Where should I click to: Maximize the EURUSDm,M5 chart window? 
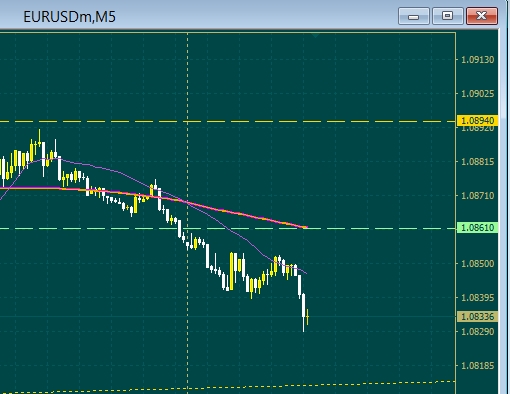click(447, 16)
